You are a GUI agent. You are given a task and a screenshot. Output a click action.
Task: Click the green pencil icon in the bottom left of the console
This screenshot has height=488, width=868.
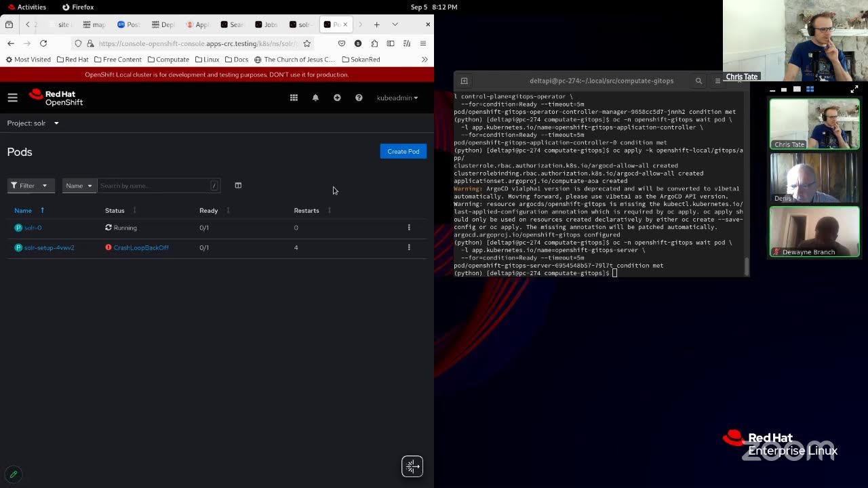pyautogui.click(x=13, y=474)
